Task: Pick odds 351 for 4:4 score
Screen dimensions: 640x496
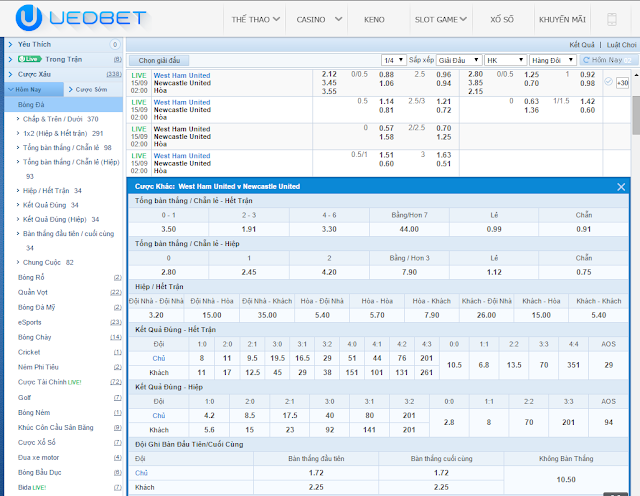Action: [x=573, y=365]
